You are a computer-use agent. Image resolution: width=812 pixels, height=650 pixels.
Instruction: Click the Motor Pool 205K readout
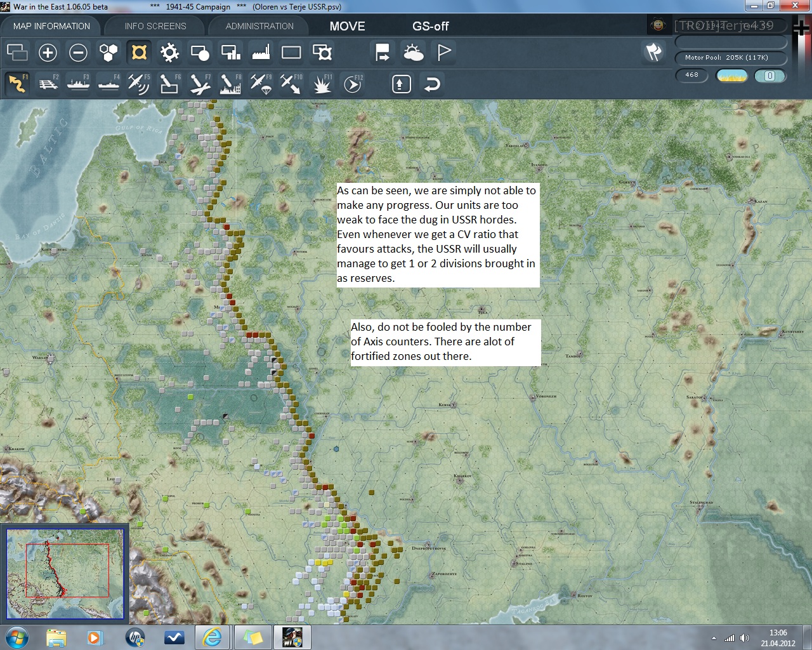click(x=731, y=58)
